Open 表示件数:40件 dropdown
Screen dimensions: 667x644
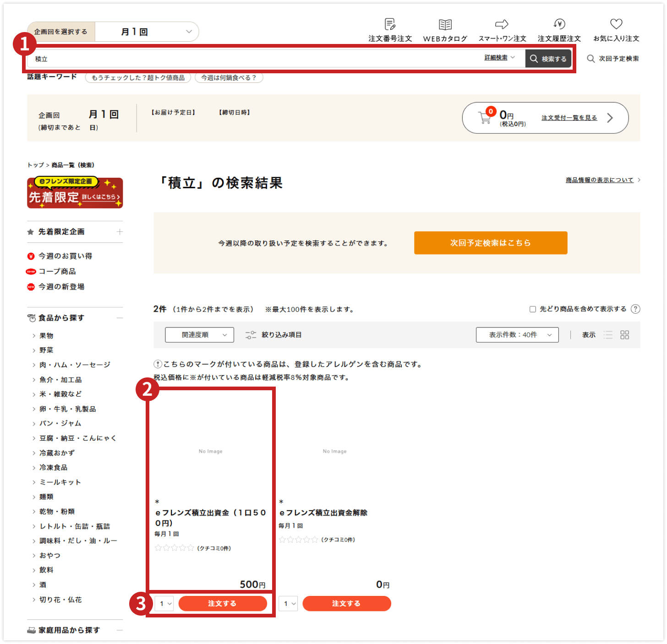[x=517, y=335]
